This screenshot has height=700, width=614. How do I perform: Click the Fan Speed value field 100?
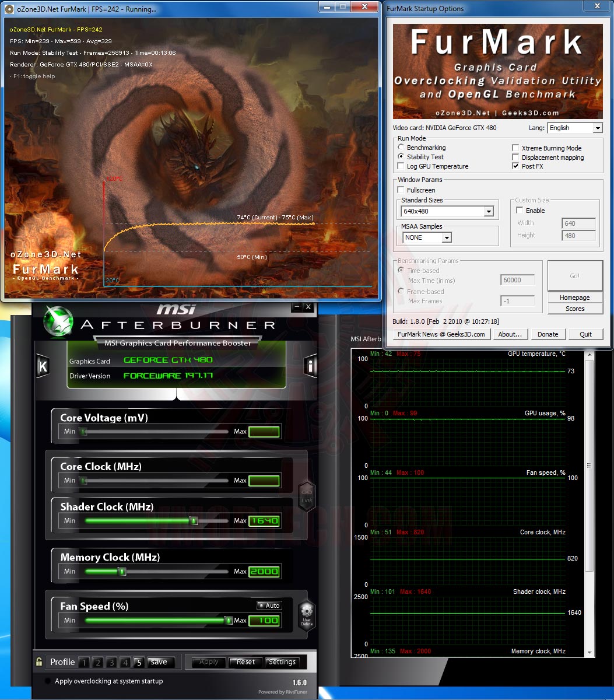point(264,621)
